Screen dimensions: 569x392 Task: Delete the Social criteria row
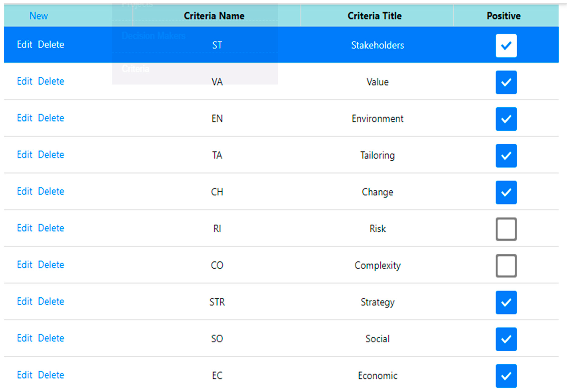tap(51, 338)
